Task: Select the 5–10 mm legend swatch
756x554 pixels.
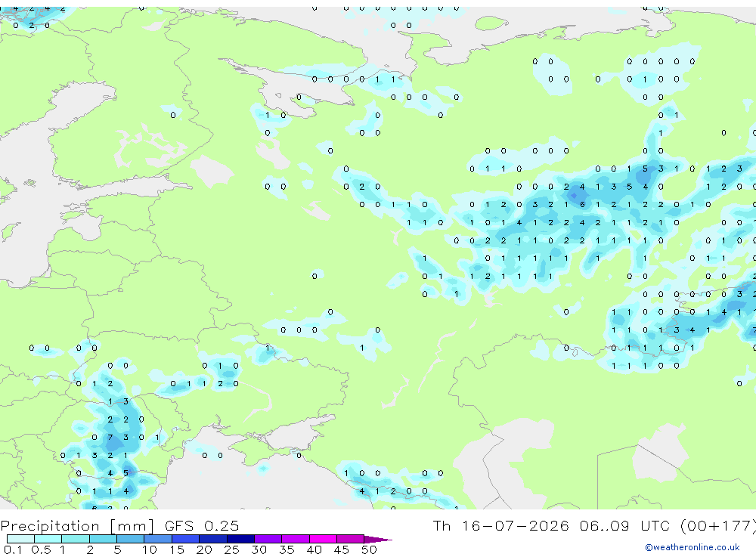Action: 131,539
